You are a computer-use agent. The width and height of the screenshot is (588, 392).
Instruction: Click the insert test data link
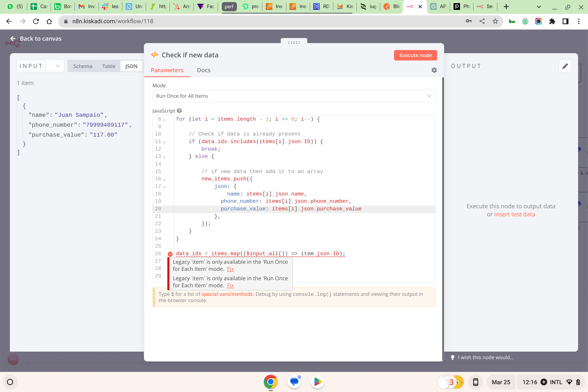point(514,214)
